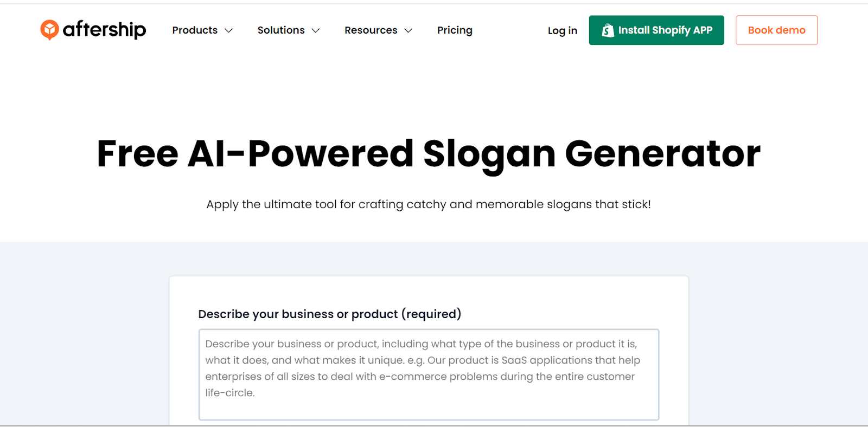Click the AfterShip orange logo icon
Viewport: 868px width, 427px height.
(49, 30)
